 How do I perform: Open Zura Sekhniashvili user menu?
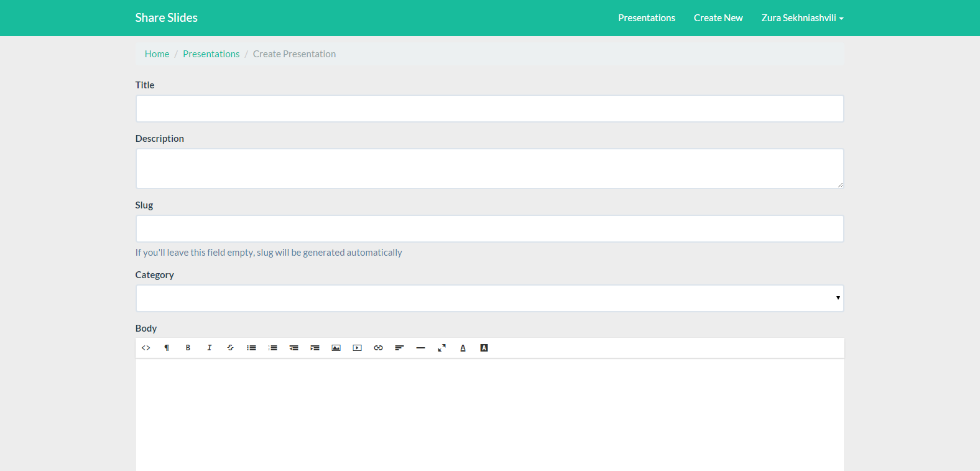pyautogui.click(x=802, y=18)
